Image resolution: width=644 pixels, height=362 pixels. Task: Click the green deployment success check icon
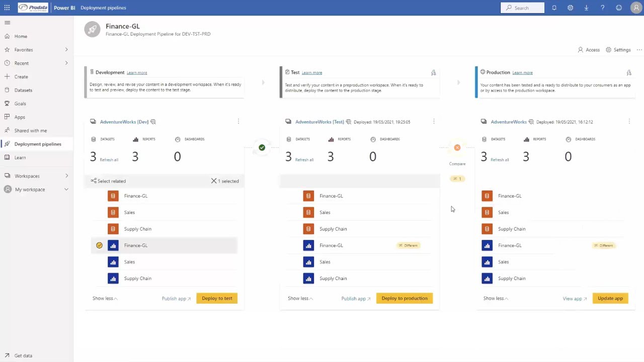point(262,147)
